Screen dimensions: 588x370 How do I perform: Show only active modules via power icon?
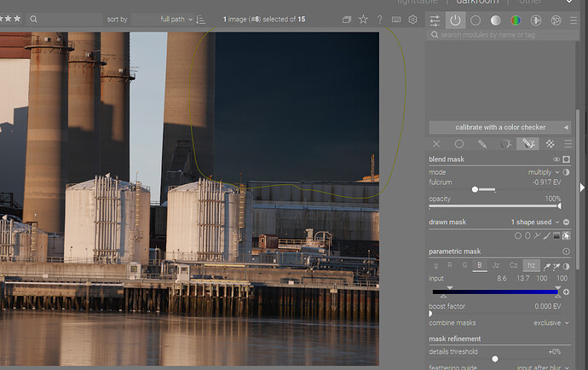(455, 20)
